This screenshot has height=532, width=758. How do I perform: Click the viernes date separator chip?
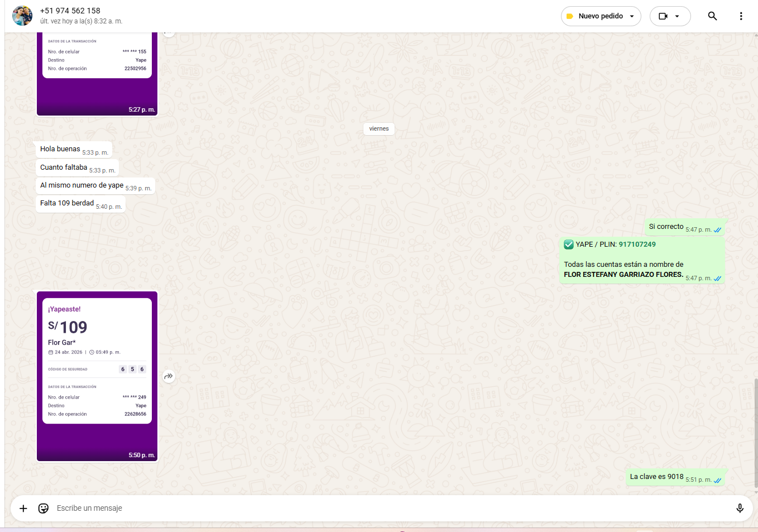click(378, 129)
